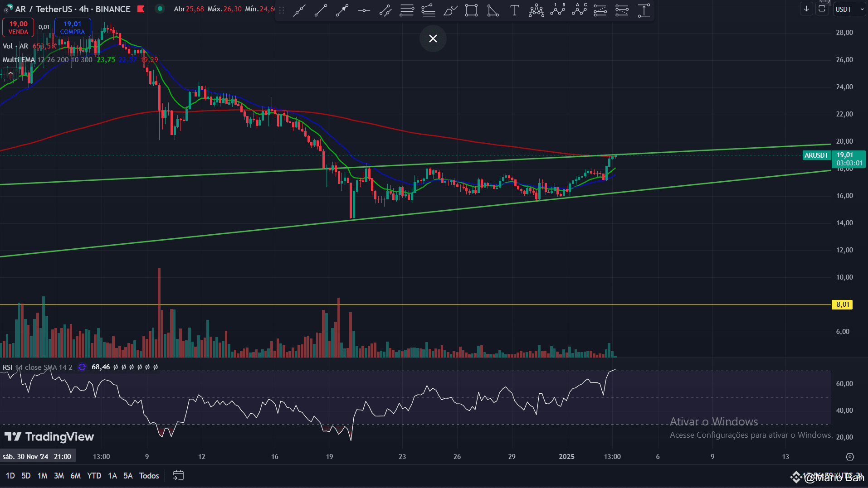Open time axis settings gear icon
This screenshot has height=488, width=868.
[x=850, y=457]
